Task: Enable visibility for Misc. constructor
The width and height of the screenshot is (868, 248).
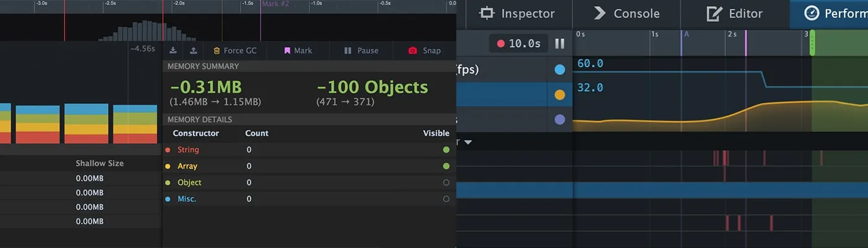Action: pyautogui.click(x=446, y=199)
